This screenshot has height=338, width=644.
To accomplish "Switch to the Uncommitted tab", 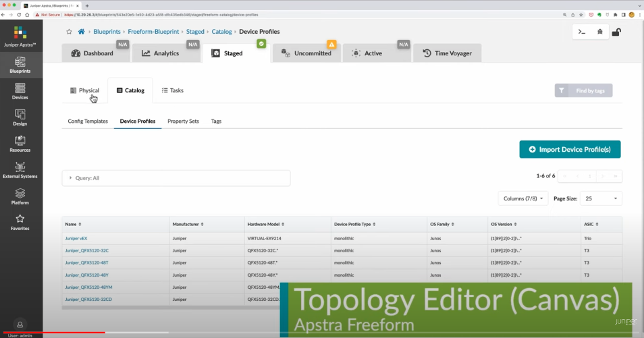I will 307,53.
